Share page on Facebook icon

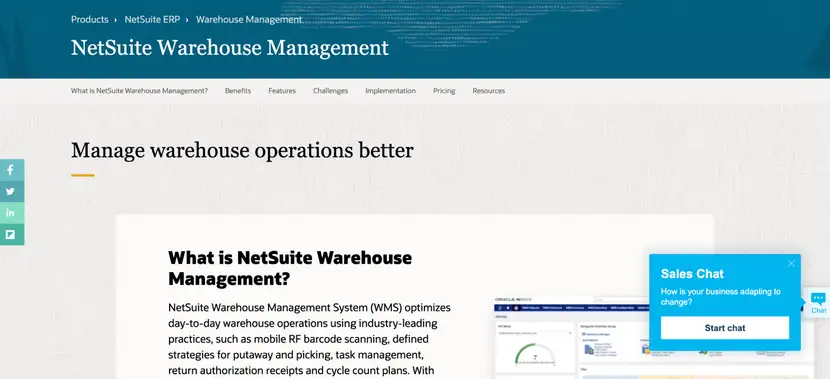11,170
